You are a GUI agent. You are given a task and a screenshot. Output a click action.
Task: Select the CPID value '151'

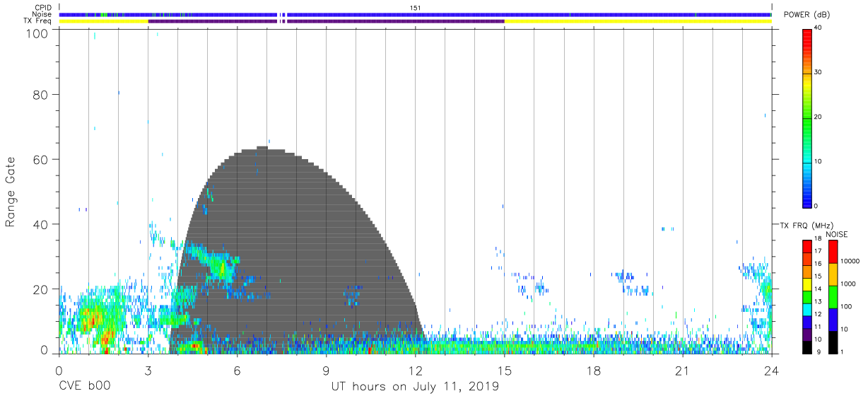[415, 8]
